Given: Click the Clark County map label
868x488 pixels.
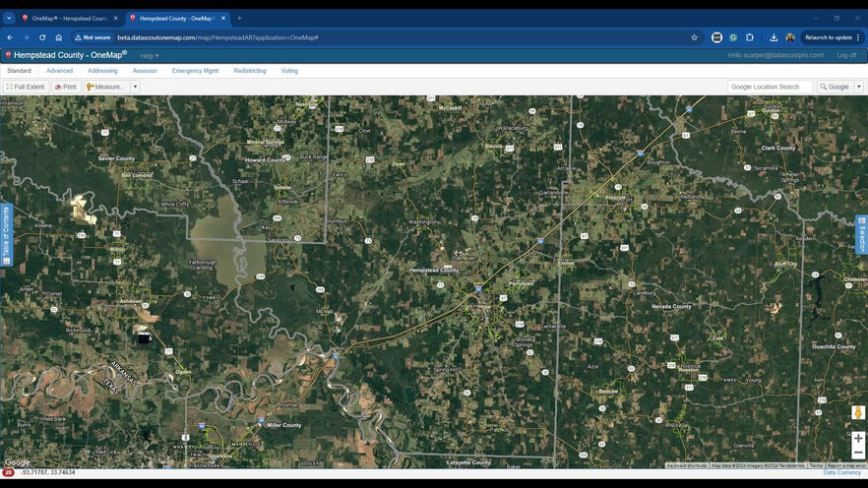Looking at the screenshot, I should (x=777, y=148).
